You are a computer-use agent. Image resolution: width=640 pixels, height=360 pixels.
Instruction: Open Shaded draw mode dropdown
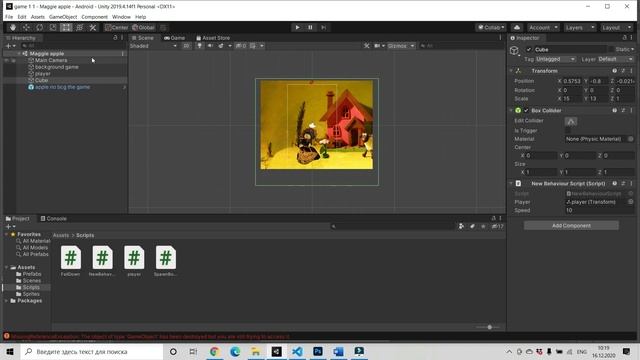[x=153, y=46]
